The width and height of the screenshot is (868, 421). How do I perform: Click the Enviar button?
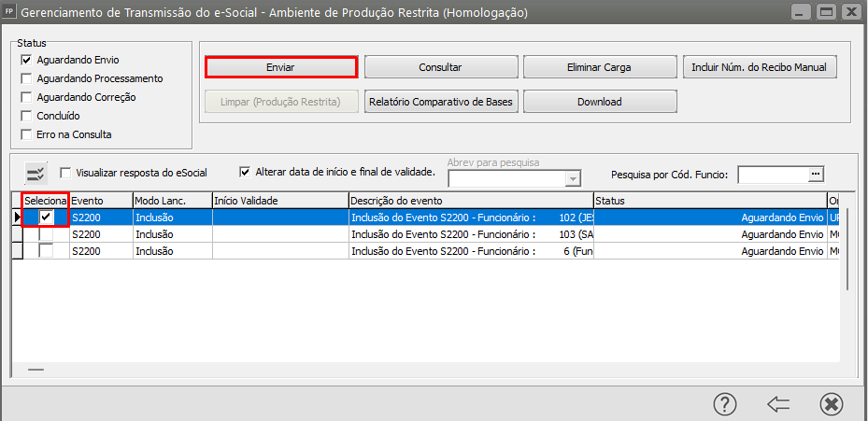280,67
